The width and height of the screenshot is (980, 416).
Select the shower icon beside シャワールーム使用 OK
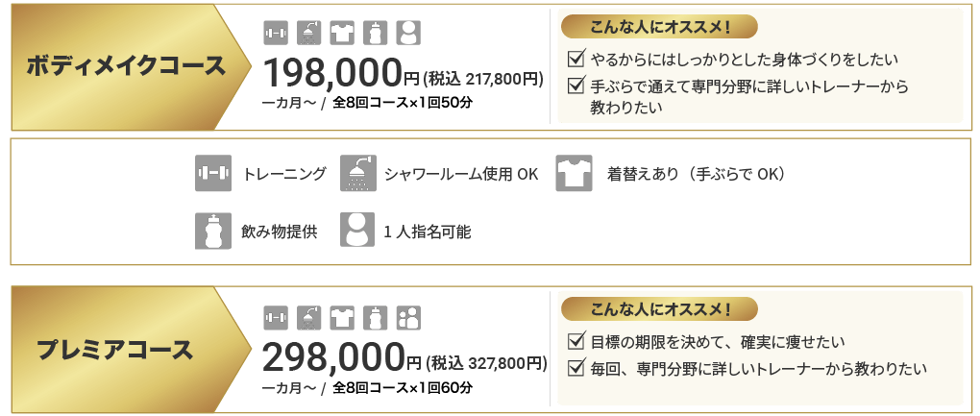[x=357, y=174]
